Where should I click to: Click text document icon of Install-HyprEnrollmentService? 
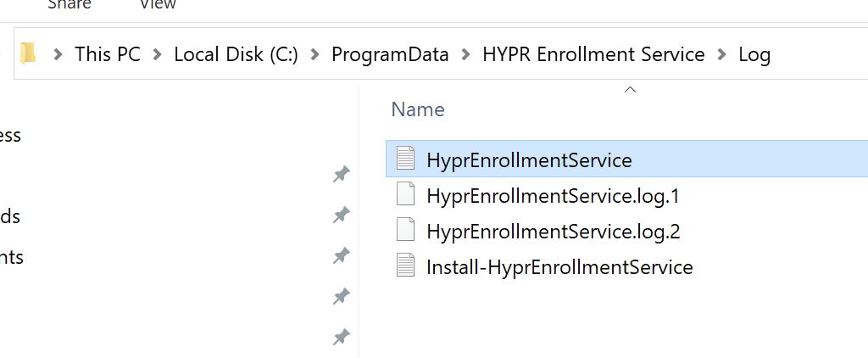pyautogui.click(x=406, y=265)
